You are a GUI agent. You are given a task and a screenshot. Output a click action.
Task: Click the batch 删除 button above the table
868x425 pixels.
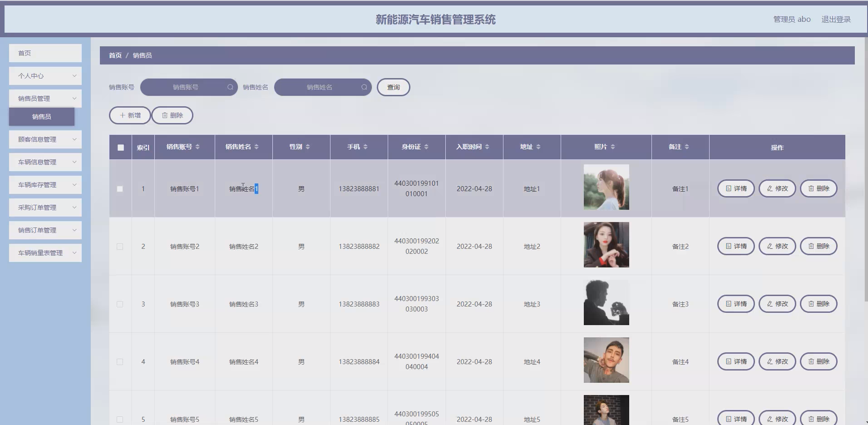pyautogui.click(x=173, y=115)
